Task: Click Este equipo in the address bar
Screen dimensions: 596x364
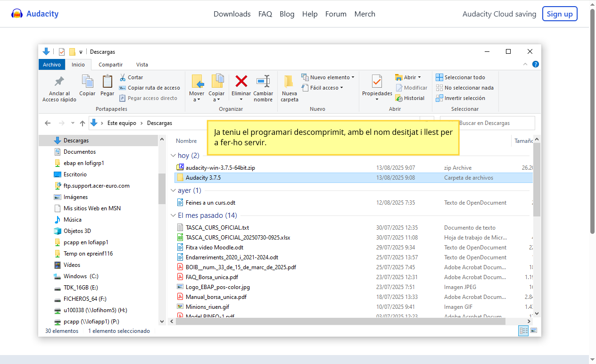Action: [x=122, y=123]
